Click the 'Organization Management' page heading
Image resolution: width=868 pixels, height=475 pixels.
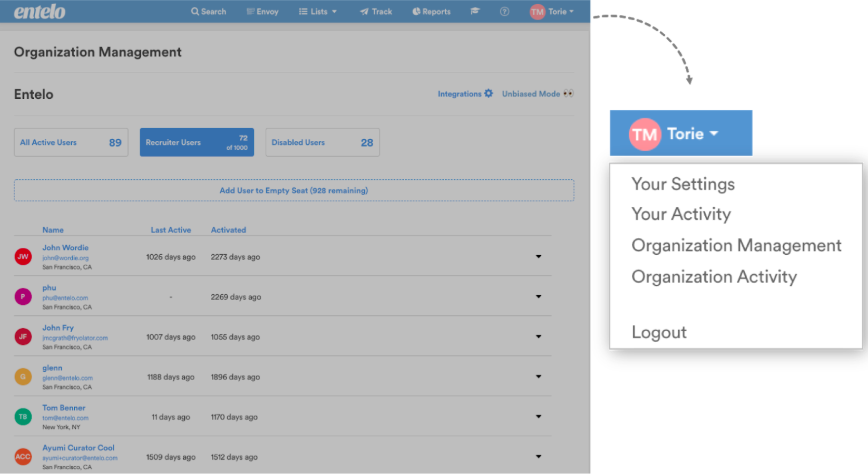click(97, 52)
